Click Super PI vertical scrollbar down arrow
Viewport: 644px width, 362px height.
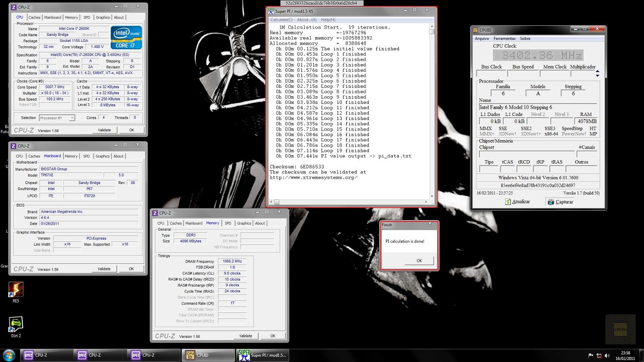(x=432, y=196)
